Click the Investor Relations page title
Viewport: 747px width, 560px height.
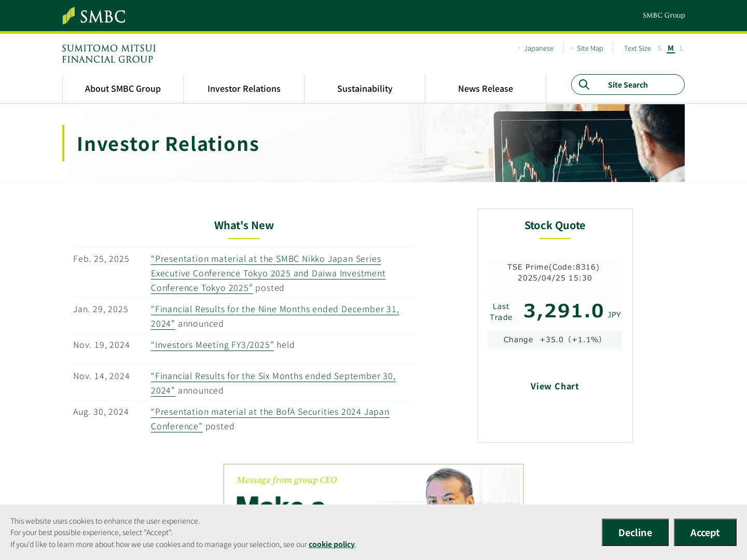click(x=168, y=144)
